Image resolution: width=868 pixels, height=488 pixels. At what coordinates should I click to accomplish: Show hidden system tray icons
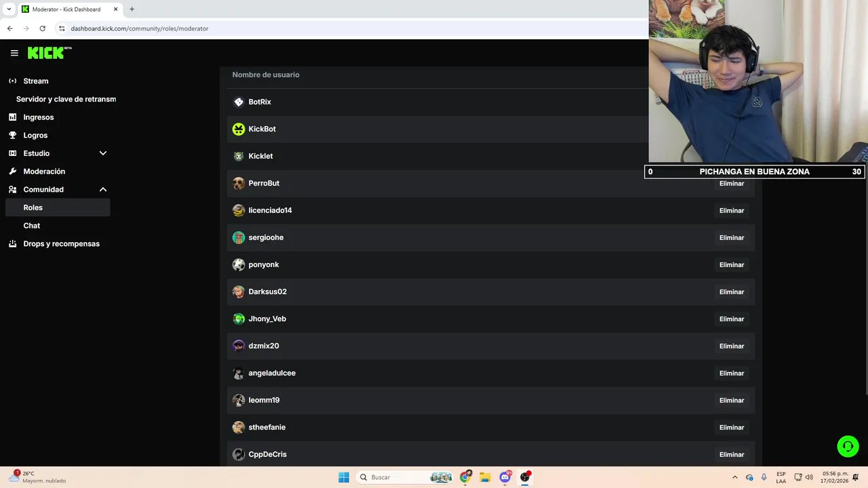(734, 477)
